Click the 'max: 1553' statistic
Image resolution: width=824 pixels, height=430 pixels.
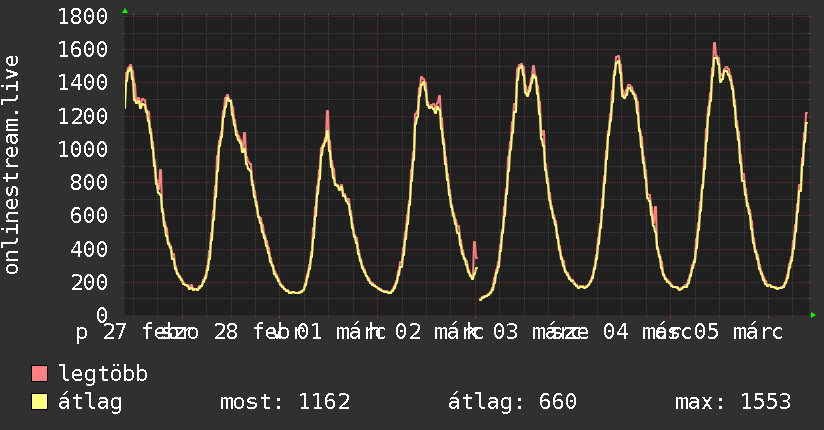point(733,402)
